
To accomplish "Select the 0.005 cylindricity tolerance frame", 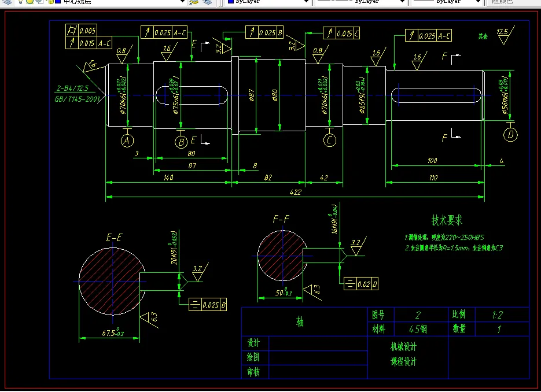I will click(81, 30).
